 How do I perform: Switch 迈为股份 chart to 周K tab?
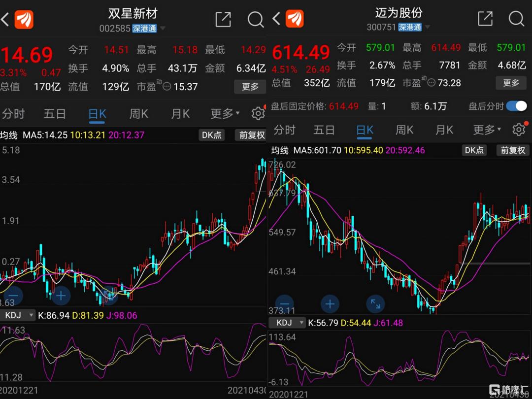[404, 130]
